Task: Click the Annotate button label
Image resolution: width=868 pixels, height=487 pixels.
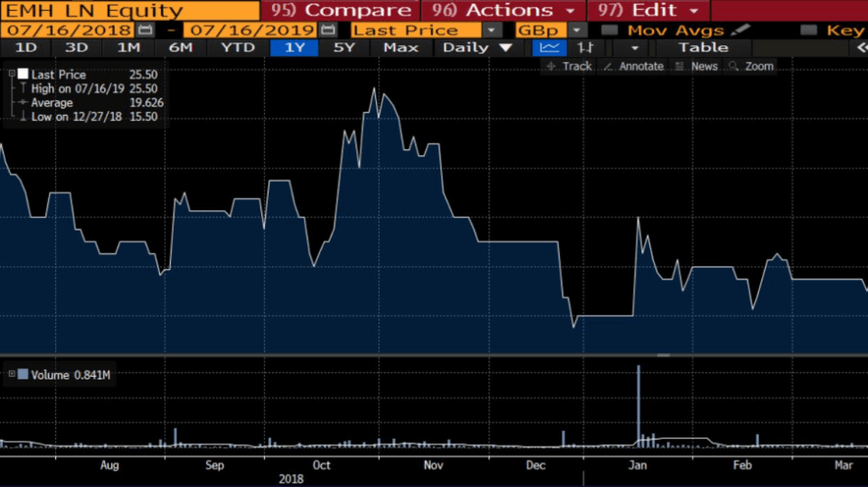Action: (x=641, y=67)
